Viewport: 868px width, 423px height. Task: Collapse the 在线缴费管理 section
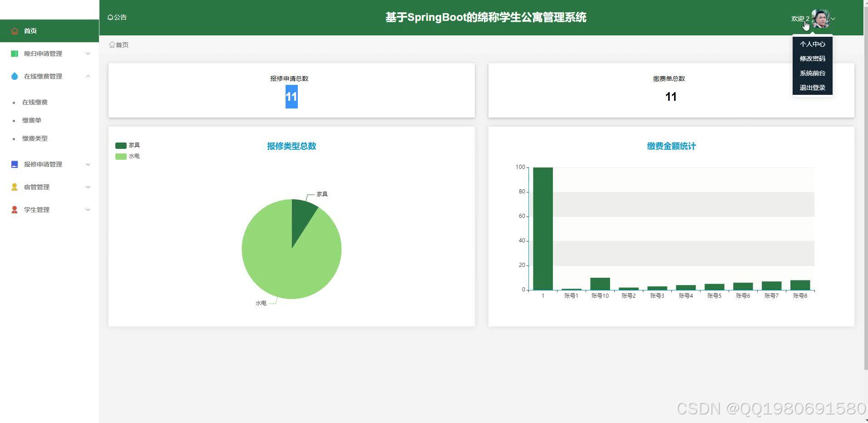[88, 76]
